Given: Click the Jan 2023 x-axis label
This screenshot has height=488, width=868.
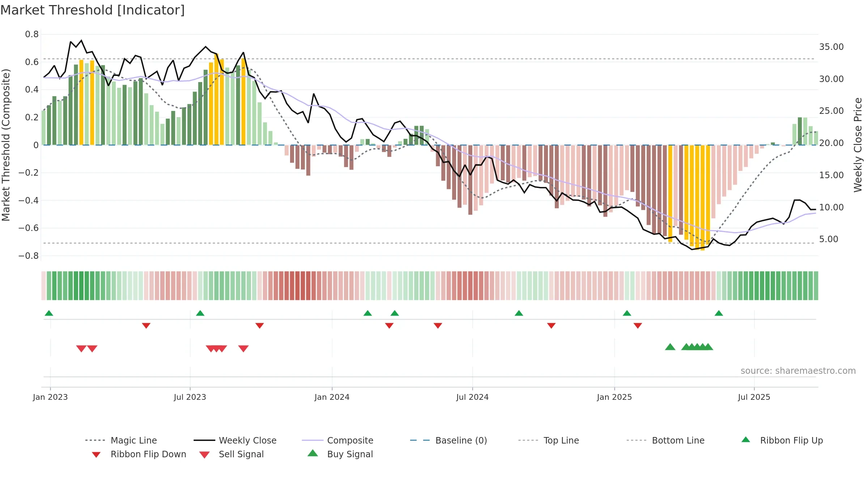Looking at the screenshot, I should [x=50, y=397].
